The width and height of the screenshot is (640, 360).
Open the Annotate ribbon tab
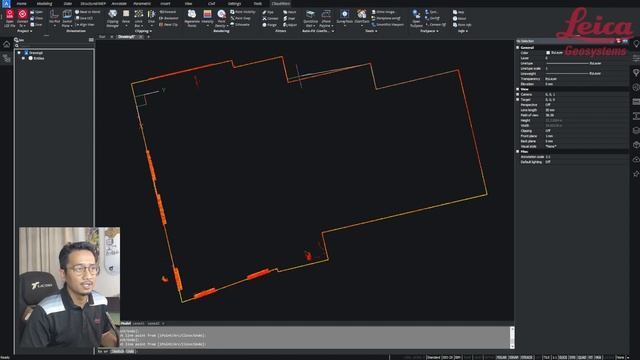tap(119, 3)
